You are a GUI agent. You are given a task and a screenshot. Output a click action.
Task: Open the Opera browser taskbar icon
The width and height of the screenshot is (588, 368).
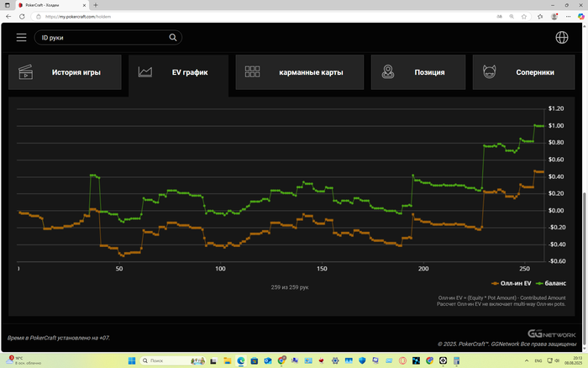point(402,361)
